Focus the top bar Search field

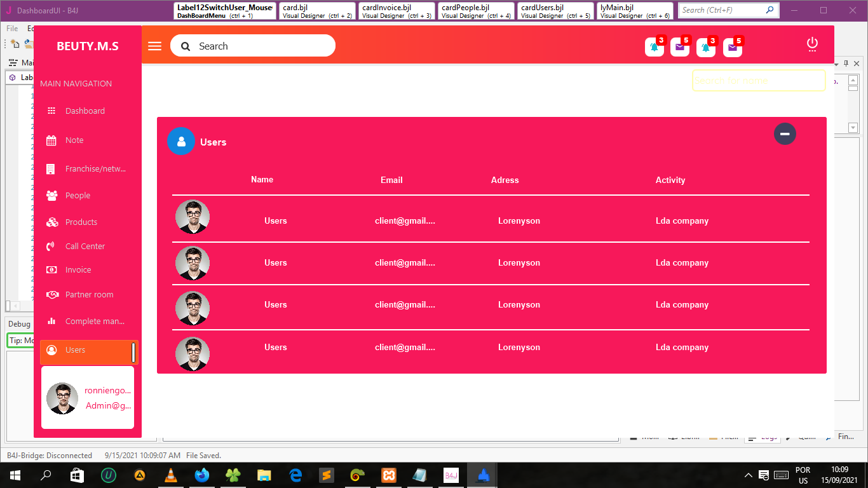point(253,46)
